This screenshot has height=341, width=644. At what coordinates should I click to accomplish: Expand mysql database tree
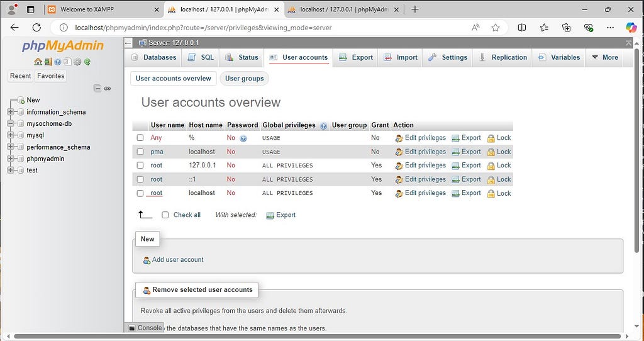coord(10,135)
